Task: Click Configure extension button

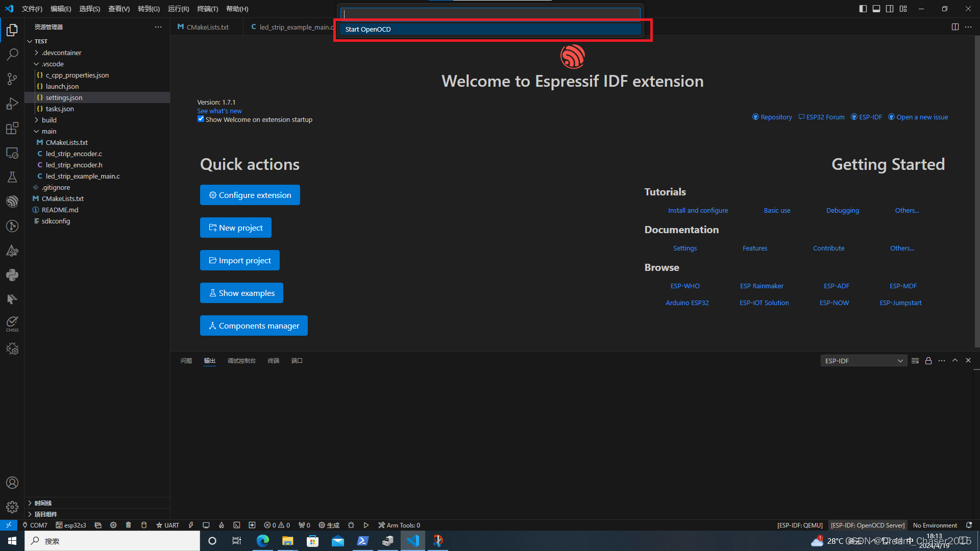Action: (250, 195)
